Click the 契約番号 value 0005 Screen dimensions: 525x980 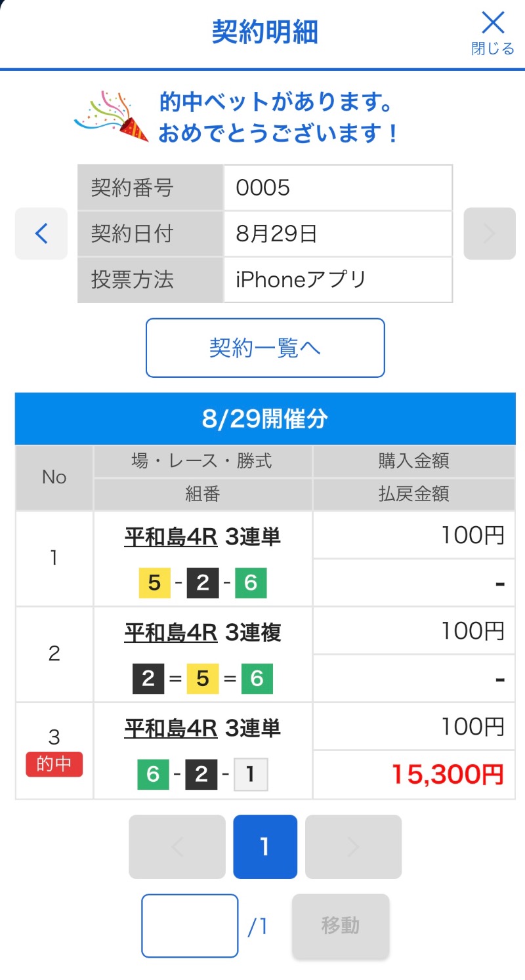(337, 188)
